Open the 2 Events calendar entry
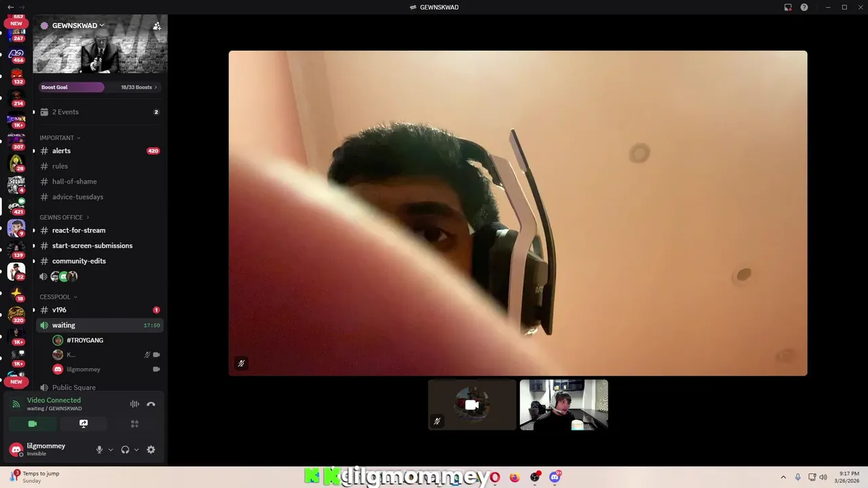This screenshot has height=488, width=868. point(99,112)
